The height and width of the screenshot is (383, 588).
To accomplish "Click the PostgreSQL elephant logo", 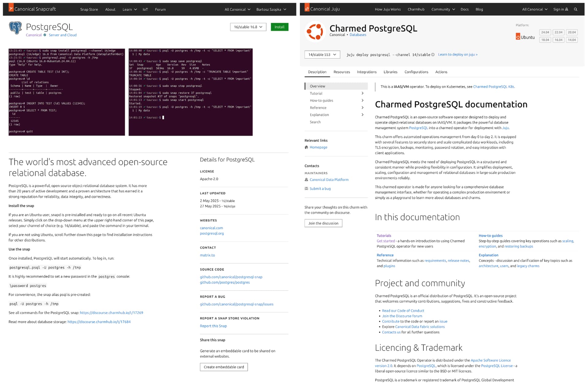I will pyautogui.click(x=15, y=28).
